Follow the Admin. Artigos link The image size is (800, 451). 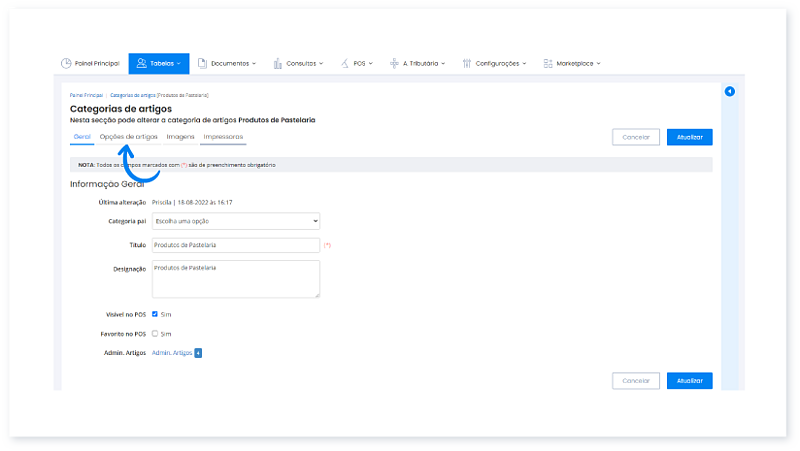(x=171, y=352)
